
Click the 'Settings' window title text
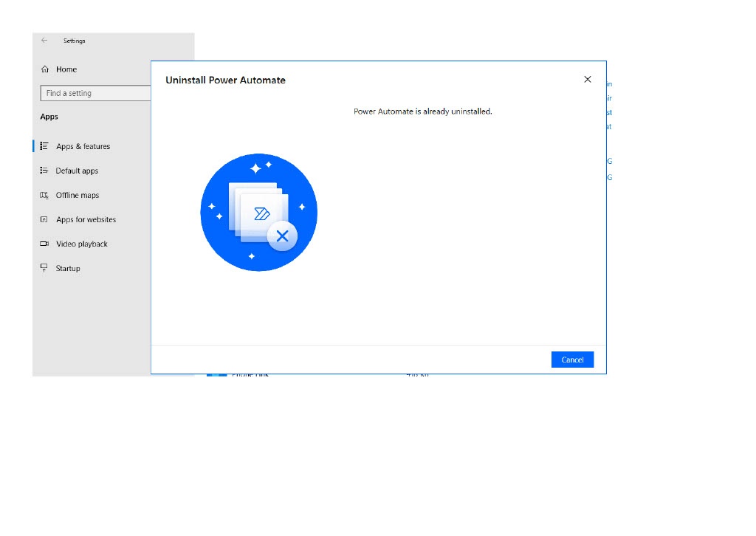pyautogui.click(x=75, y=41)
